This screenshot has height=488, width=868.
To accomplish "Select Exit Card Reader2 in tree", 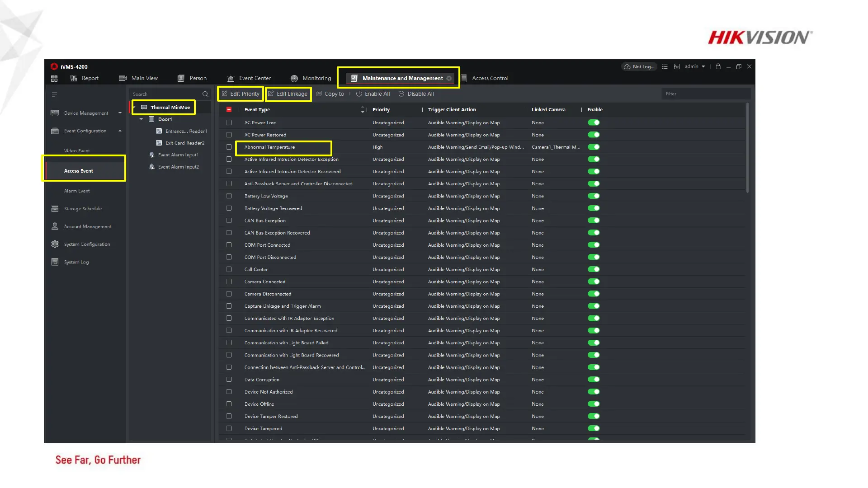I will pyautogui.click(x=184, y=143).
